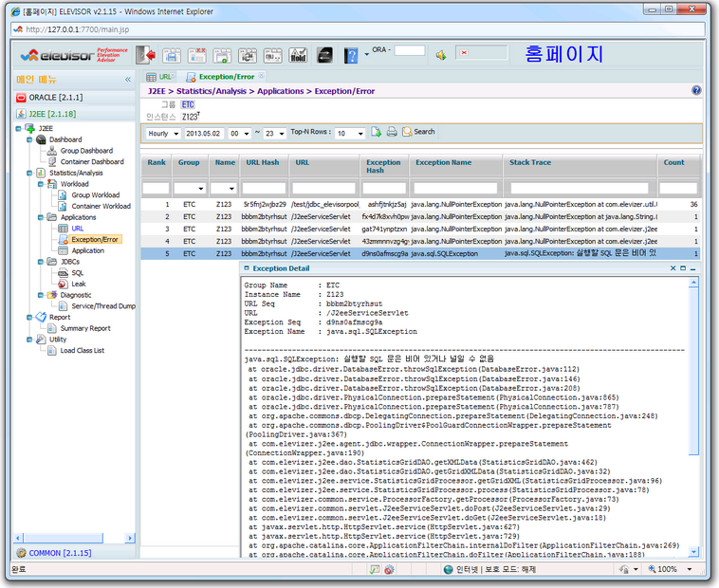
Task: Collapse the main menu panel with chevrons
Action: [x=128, y=80]
